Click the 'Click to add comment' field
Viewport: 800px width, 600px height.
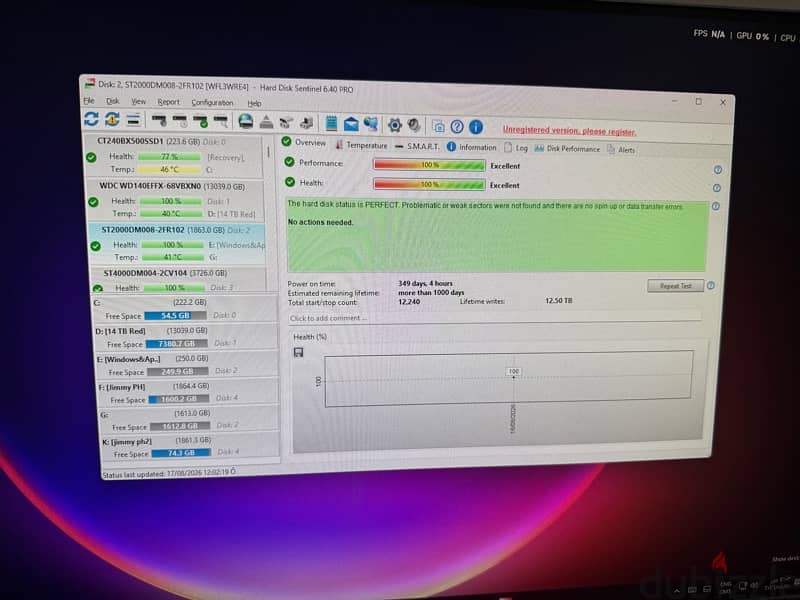pyautogui.click(x=494, y=318)
